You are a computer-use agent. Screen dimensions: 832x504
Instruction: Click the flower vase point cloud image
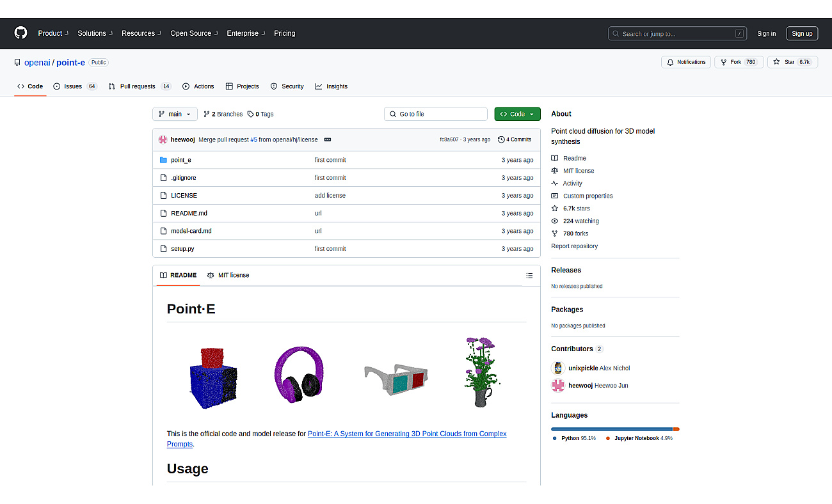482,372
